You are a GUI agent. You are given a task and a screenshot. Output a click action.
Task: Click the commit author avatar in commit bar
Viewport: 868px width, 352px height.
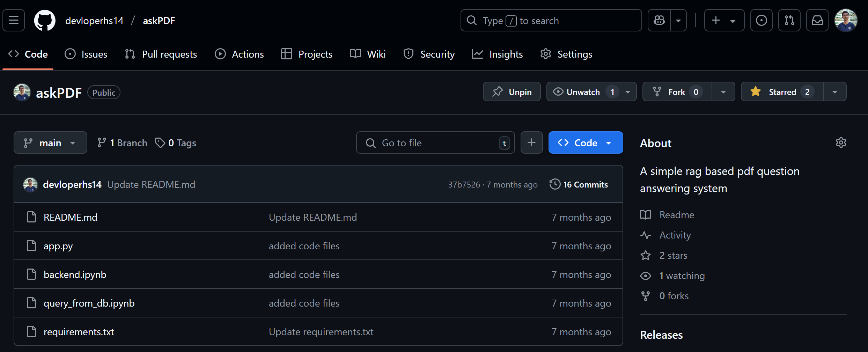coord(30,184)
